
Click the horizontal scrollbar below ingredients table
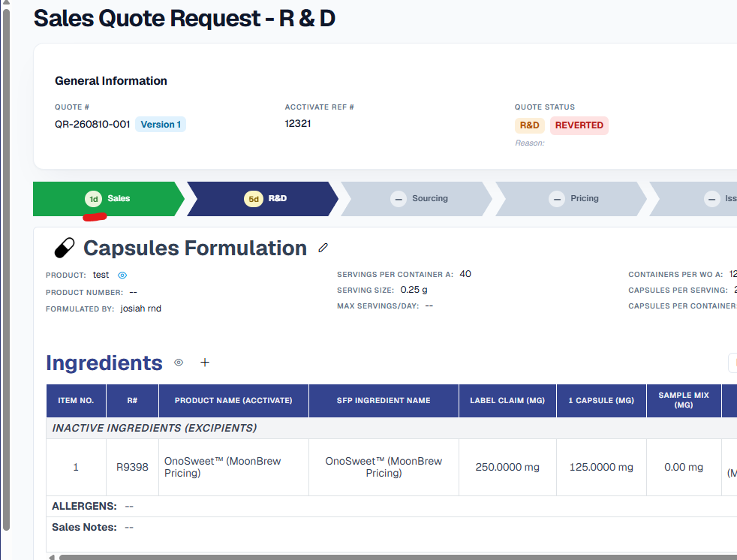[x=398, y=558]
